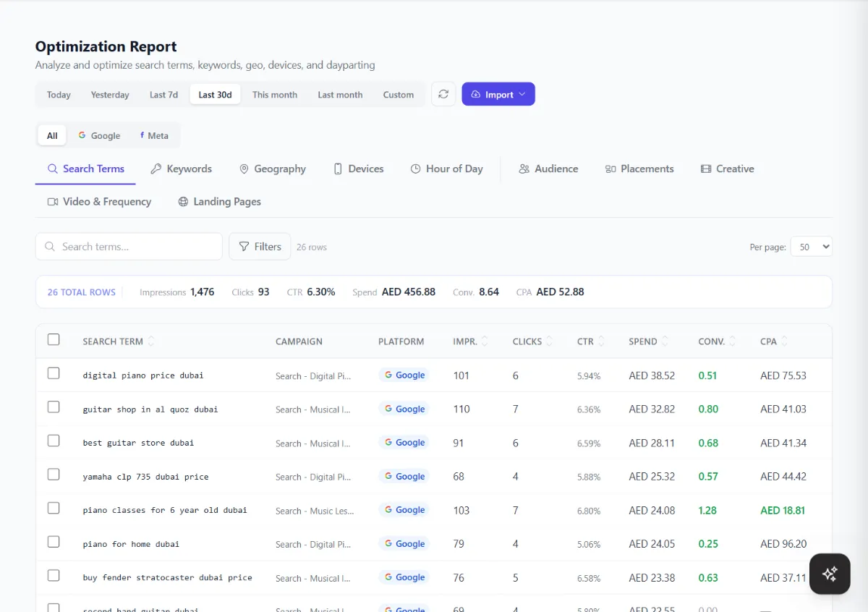Screen dimensions: 868x612
Task: Switch to the Audience tab
Action: click(548, 169)
